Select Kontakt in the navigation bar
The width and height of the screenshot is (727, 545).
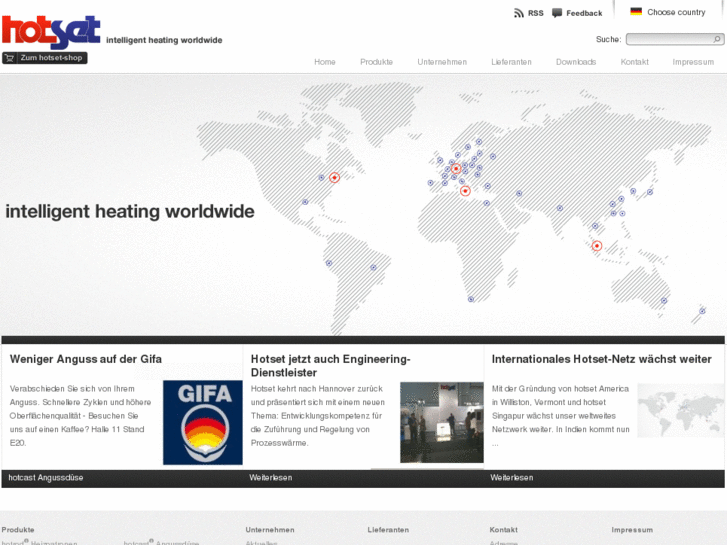pyautogui.click(x=634, y=62)
